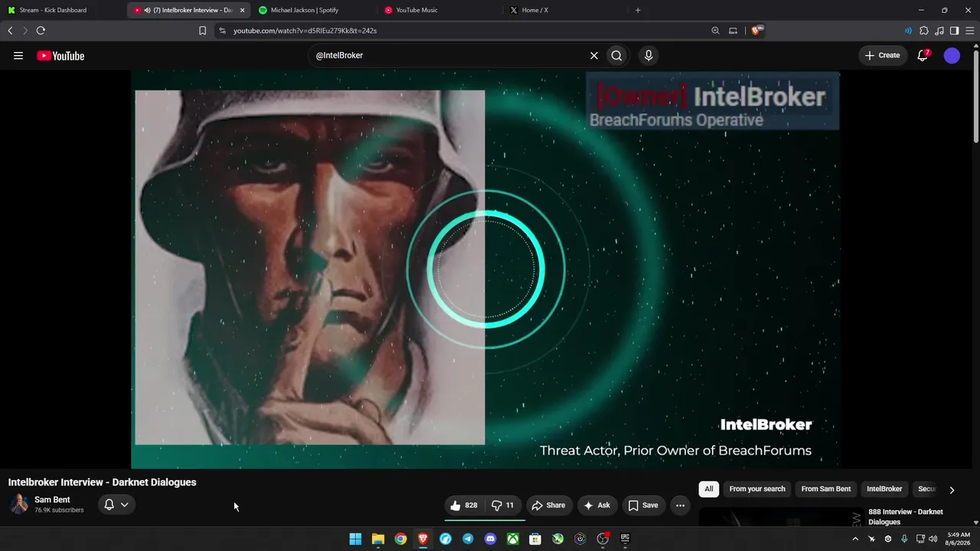Start voice search with the microphone

(648, 55)
